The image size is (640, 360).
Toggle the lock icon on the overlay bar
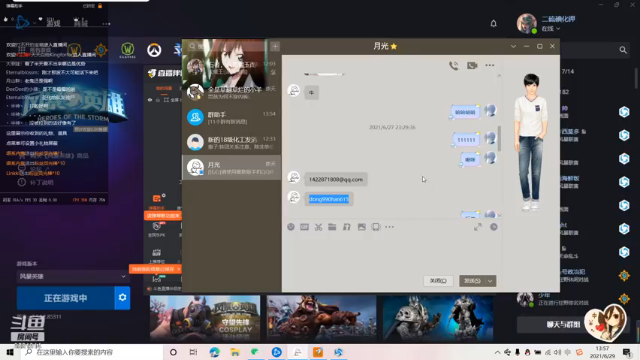click(100, 6)
